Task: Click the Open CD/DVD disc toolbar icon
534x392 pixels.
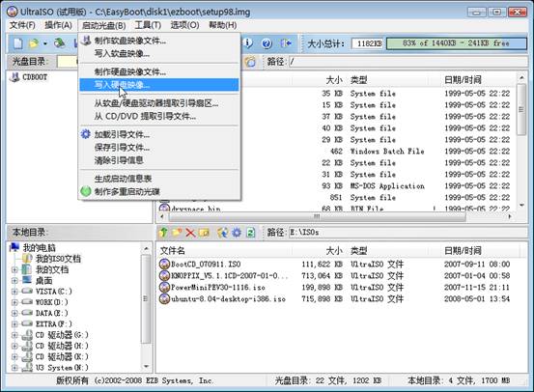Action: click(x=60, y=43)
